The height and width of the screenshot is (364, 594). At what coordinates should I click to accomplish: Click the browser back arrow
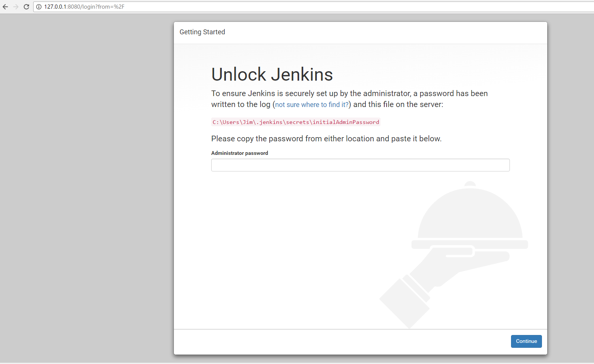tap(5, 7)
